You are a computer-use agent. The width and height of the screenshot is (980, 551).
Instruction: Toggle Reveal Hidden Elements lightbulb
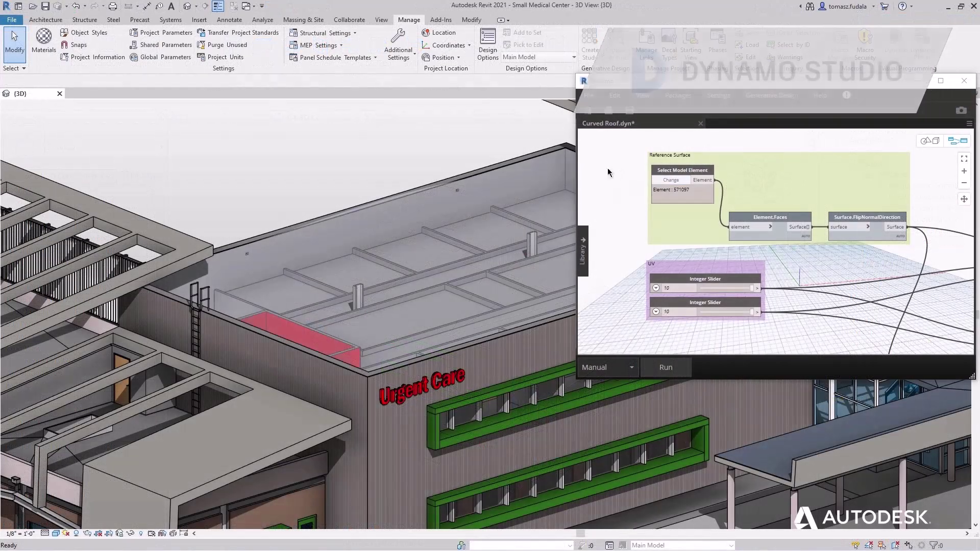[x=141, y=533]
